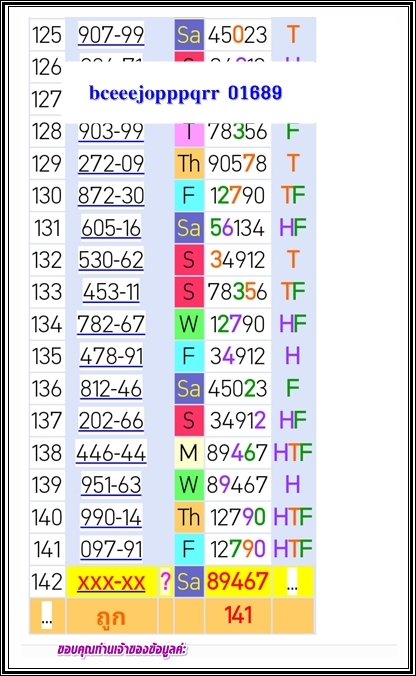Viewport: 416px width, 676px height.
Task: Select the HF code in row 131
Action: point(293,228)
